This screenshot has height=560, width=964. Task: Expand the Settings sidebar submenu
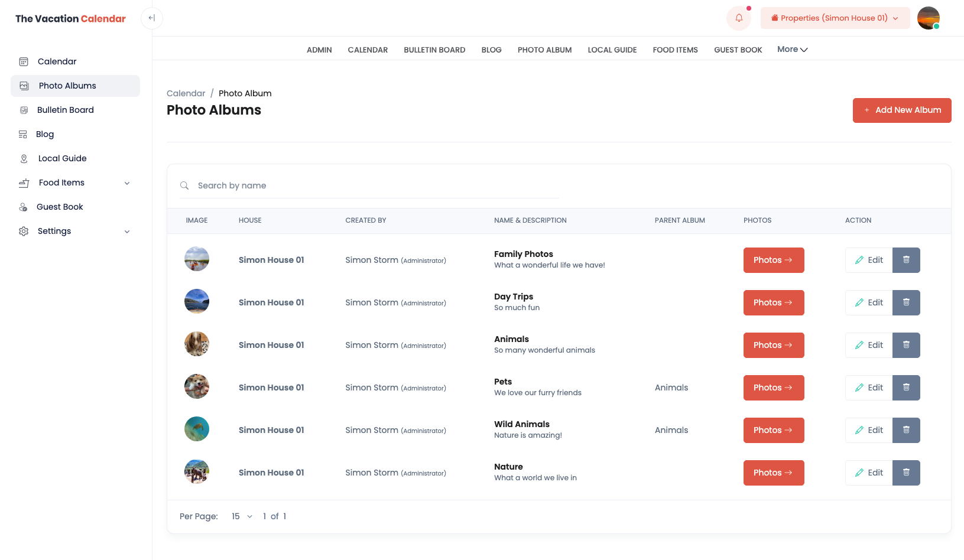coord(127,232)
